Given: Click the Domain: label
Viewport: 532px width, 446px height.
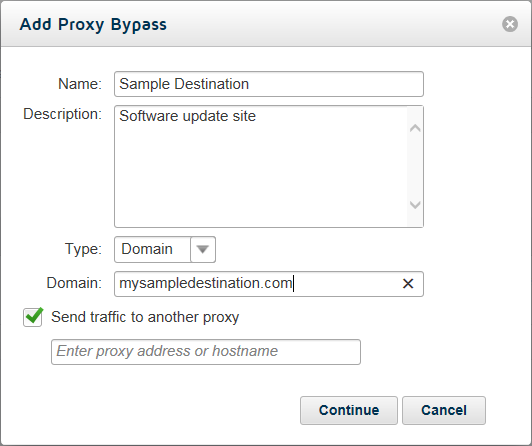Looking at the screenshot, I should pos(74,283).
